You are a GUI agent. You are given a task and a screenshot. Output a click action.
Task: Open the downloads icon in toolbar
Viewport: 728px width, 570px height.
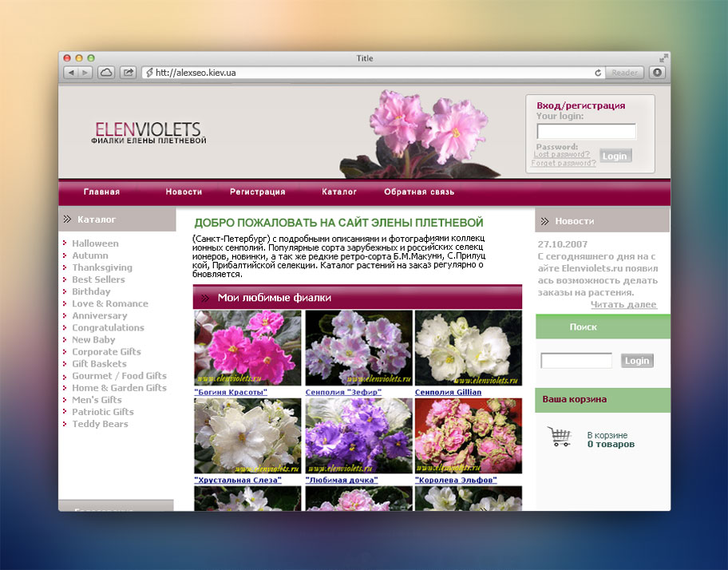tap(657, 73)
